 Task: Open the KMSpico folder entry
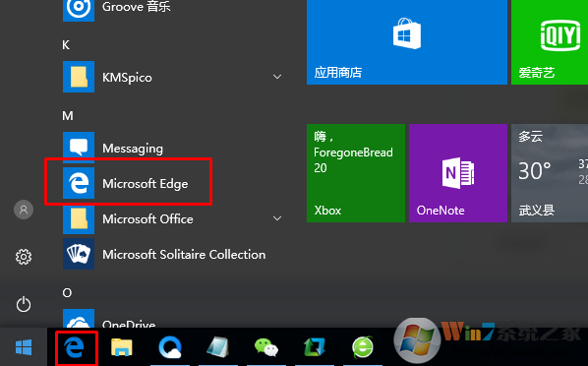click(x=172, y=77)
